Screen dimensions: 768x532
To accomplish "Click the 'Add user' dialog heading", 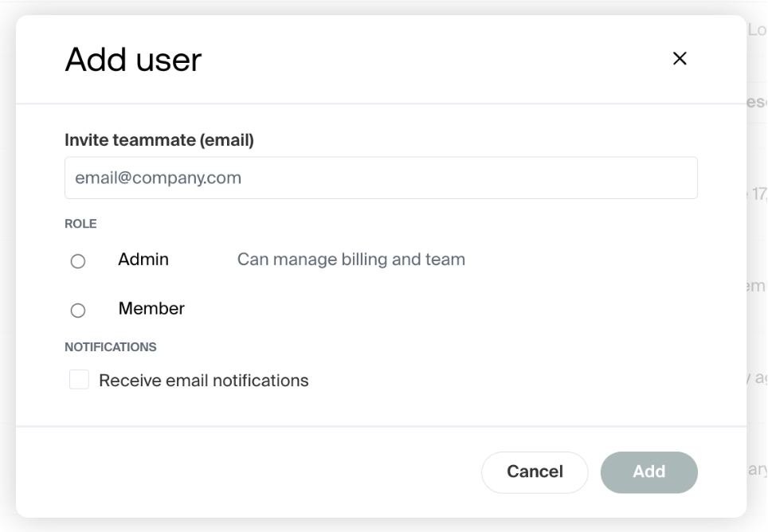I will point(133,60).
